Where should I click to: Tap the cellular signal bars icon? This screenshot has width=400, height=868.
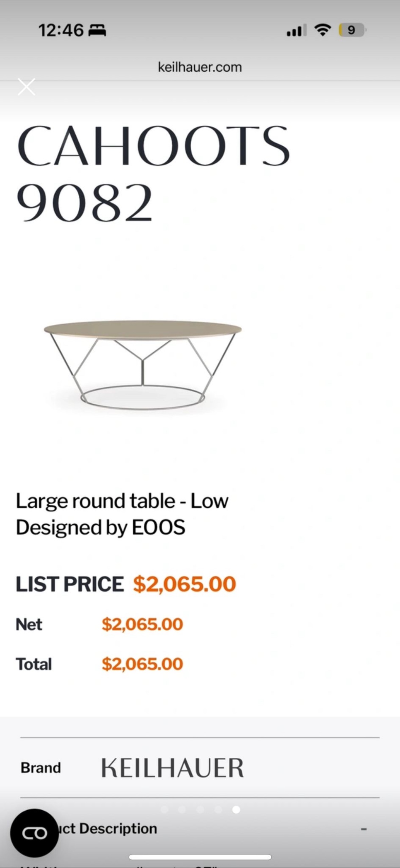tap(296, 30)
